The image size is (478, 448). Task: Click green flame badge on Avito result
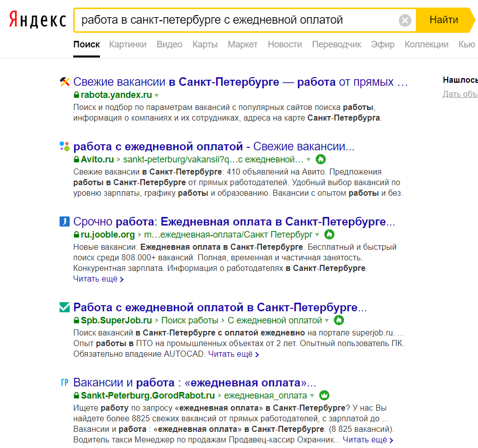point(321,159)
